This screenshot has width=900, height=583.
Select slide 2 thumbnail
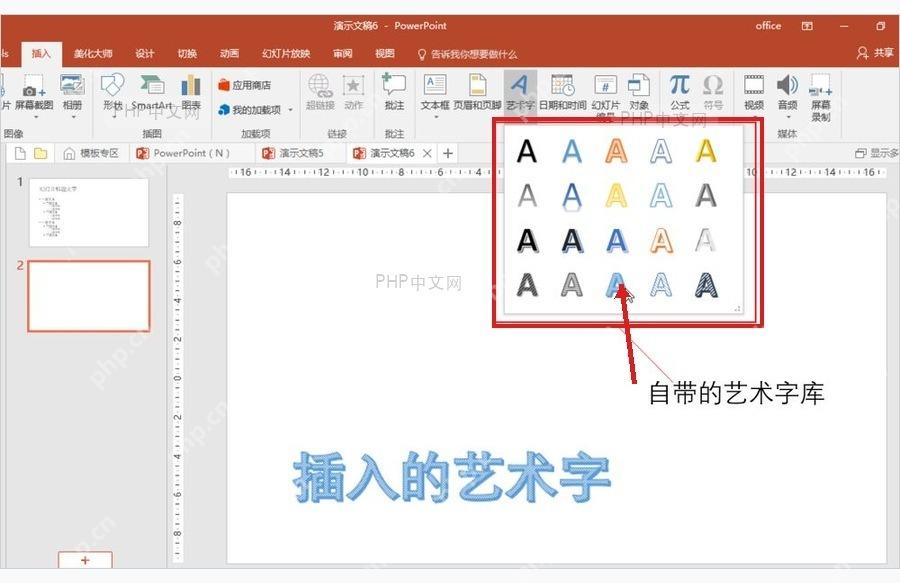coord(89,296)
